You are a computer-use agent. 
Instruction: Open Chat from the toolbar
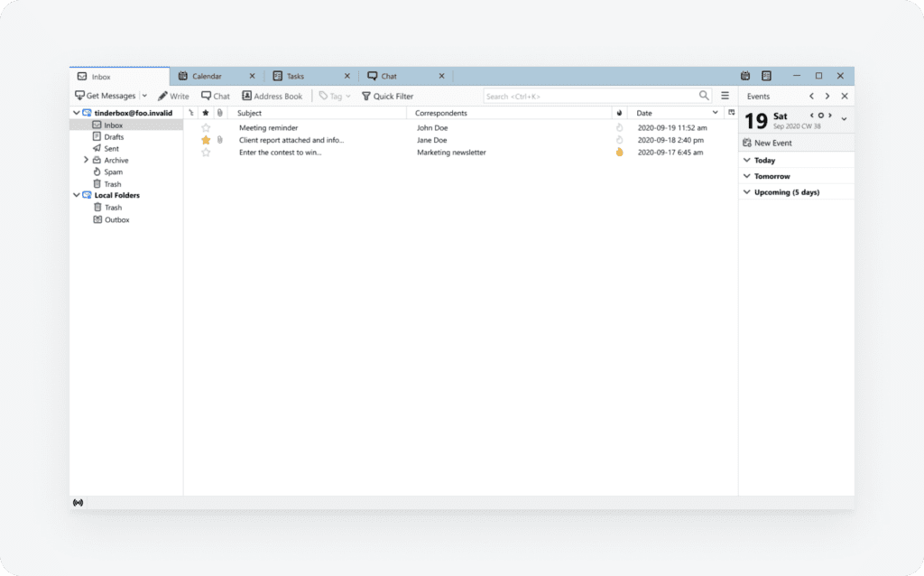click(x=215, y=96)
